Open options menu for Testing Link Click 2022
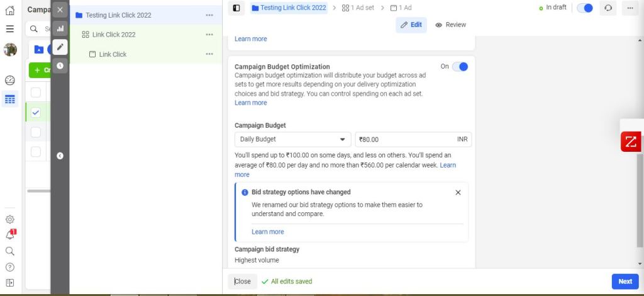Image resolution: width=644 pixels, height=296 pixels. point(209,15)
